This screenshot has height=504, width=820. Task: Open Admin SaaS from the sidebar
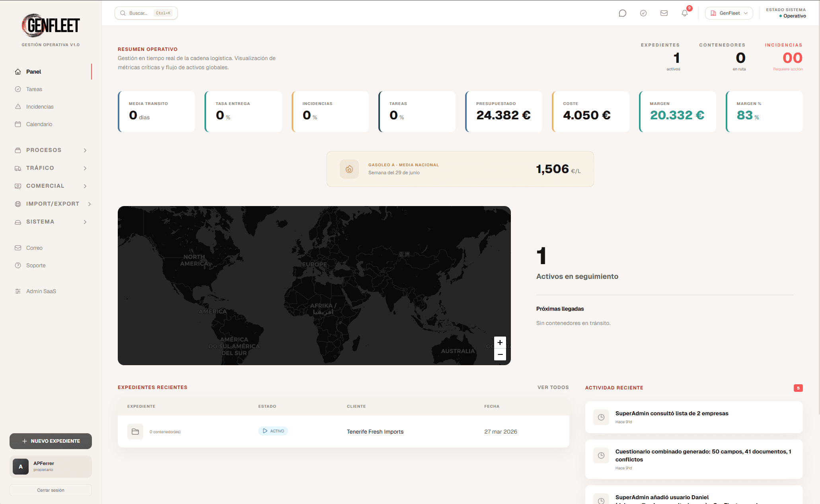point(51,291)
